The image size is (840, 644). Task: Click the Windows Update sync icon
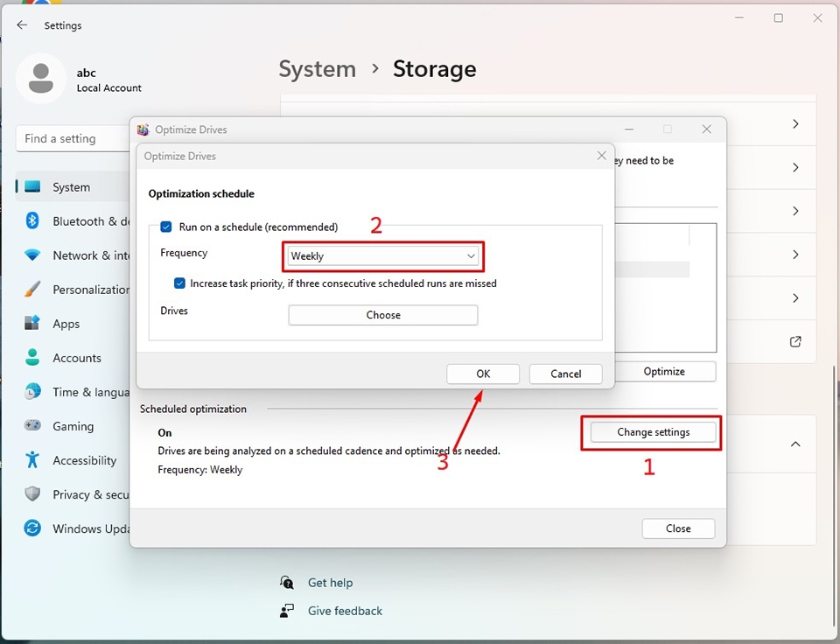[x=32, y=528]
